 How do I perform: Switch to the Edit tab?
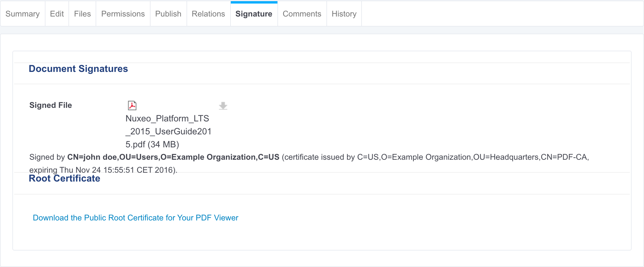(57, 14)
